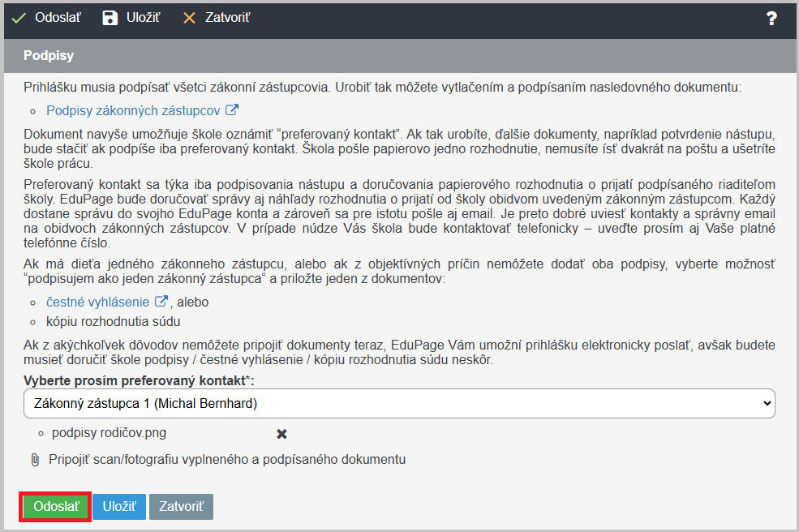Click the gray Zatvoriť button at bottom
This screenshot has width=799, height=532.
pyautogui.click(x=181, y=507)
